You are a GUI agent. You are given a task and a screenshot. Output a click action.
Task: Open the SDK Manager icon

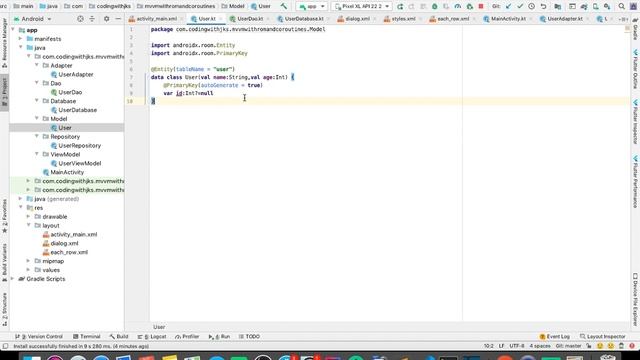click(607, 7)
